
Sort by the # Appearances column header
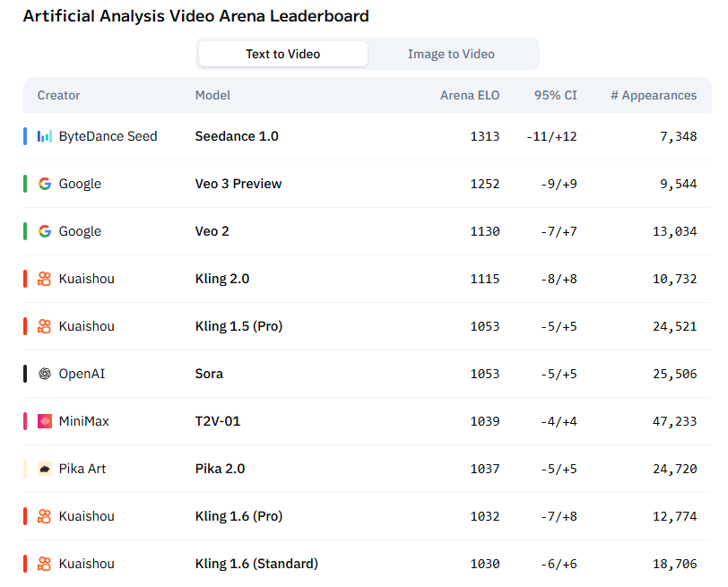click(654, 95)
